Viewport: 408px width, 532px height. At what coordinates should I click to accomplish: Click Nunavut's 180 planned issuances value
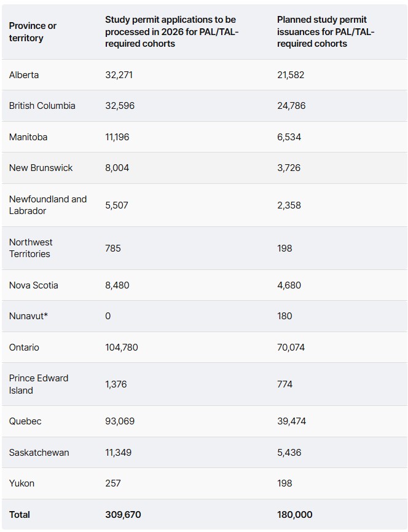pyautogui.click(x=284, y=316)
